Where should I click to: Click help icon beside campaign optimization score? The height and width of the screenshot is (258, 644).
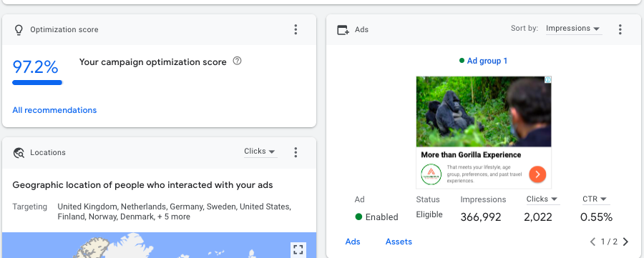point(237,61)
